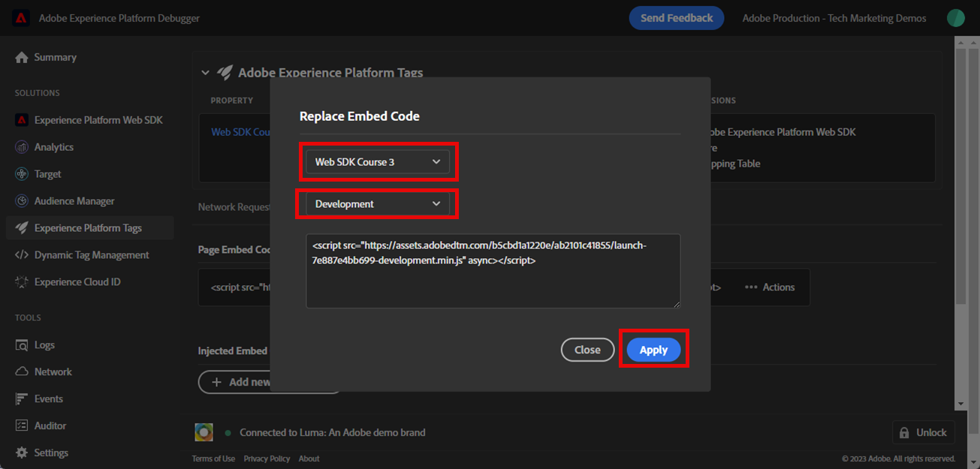Open the Settings gear icon
The image size is (980, 469).
point(22,453)
